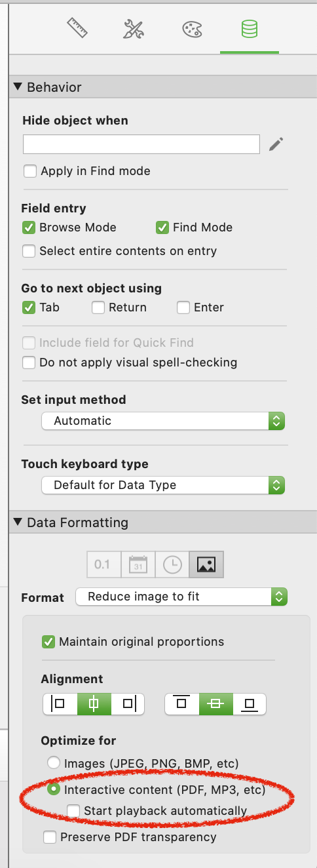
Task: Open the Position ruler inspector tab
Action: click(77, 29)
